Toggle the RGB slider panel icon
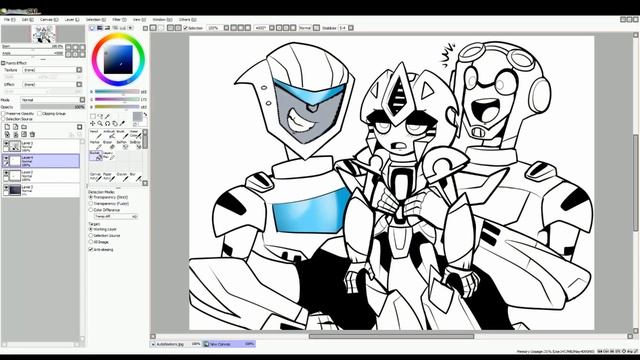The image size is (640, 360). (100, 28)
